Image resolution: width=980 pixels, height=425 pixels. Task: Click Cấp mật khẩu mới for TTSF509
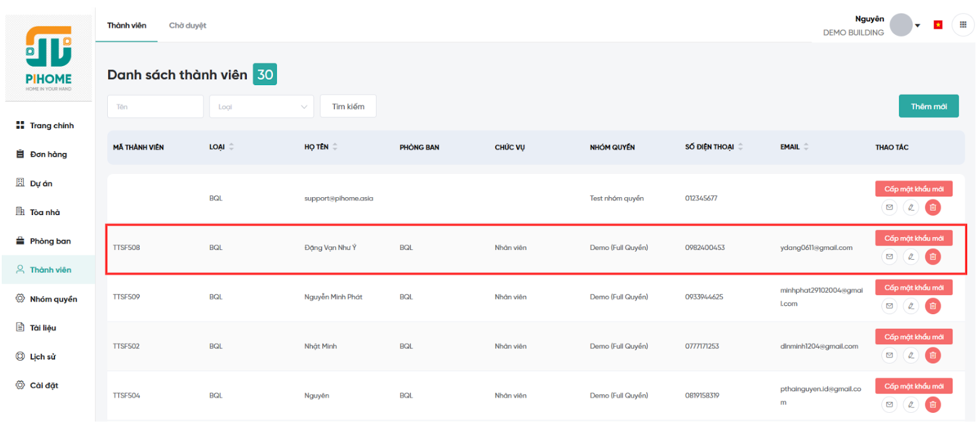coord(913,287)
